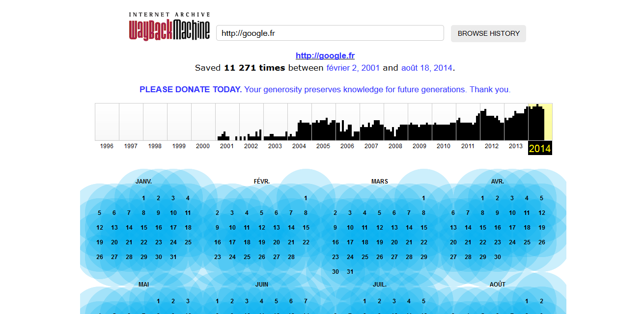This screenshot has width=644, height=314.
Task: Open the March 1 snapshot date
Action: pyautogui.click(x=423, y=198)
